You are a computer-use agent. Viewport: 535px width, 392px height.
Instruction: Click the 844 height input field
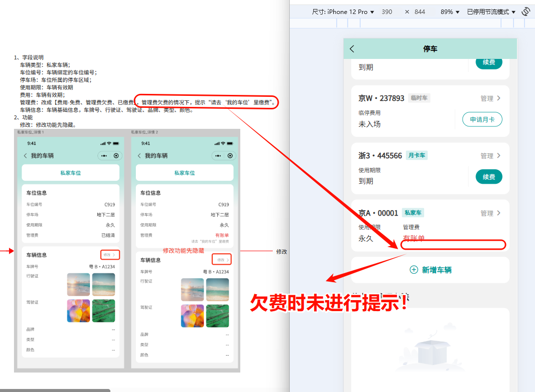tap(420, 11)
